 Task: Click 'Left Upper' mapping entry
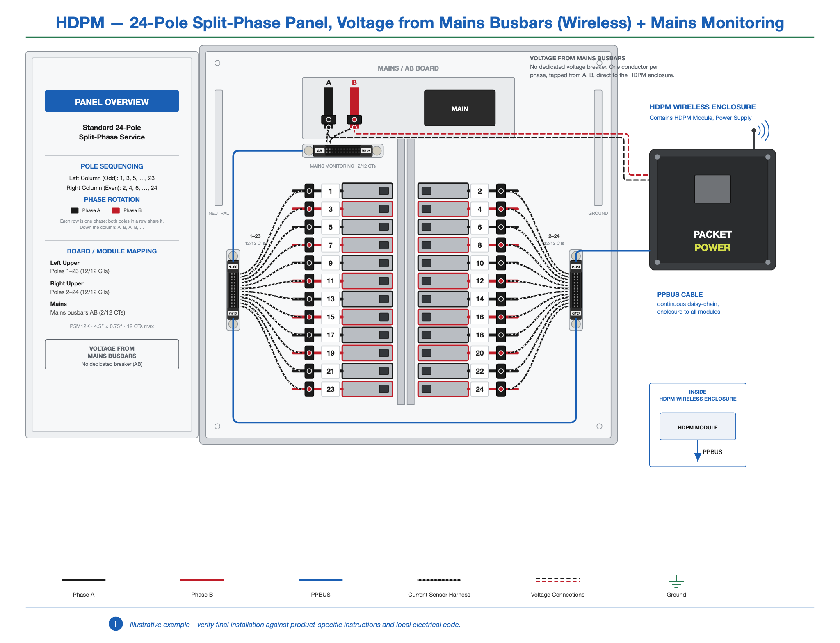click(65, 263)
